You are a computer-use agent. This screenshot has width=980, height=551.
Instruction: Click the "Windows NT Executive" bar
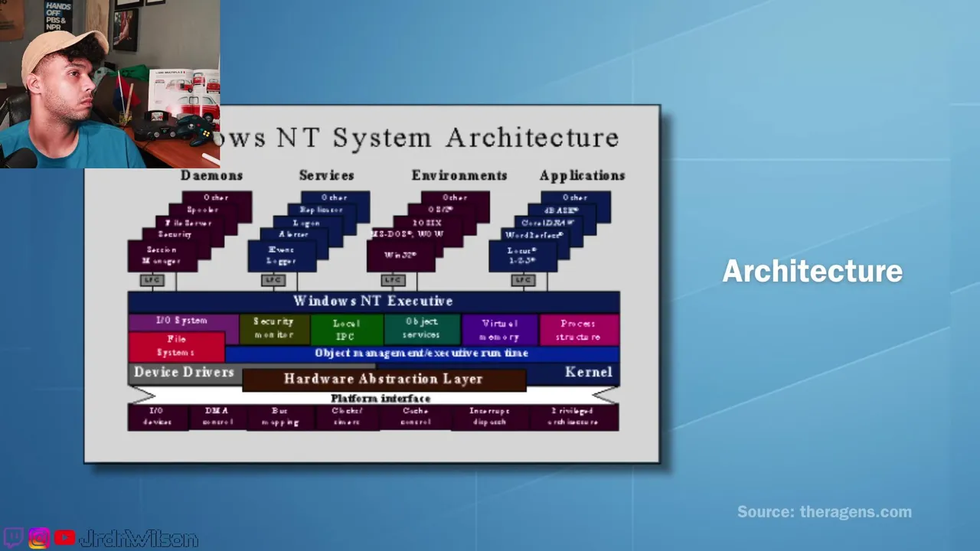(374, 302)
